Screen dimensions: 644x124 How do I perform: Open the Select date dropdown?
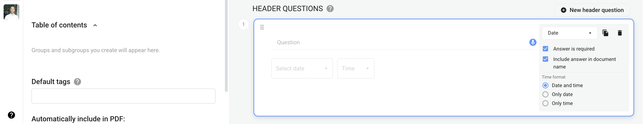[302, 69]
